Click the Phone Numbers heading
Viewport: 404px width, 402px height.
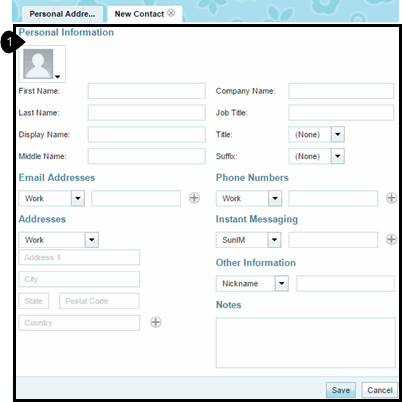pyautogui.click(x=252, y=178)
